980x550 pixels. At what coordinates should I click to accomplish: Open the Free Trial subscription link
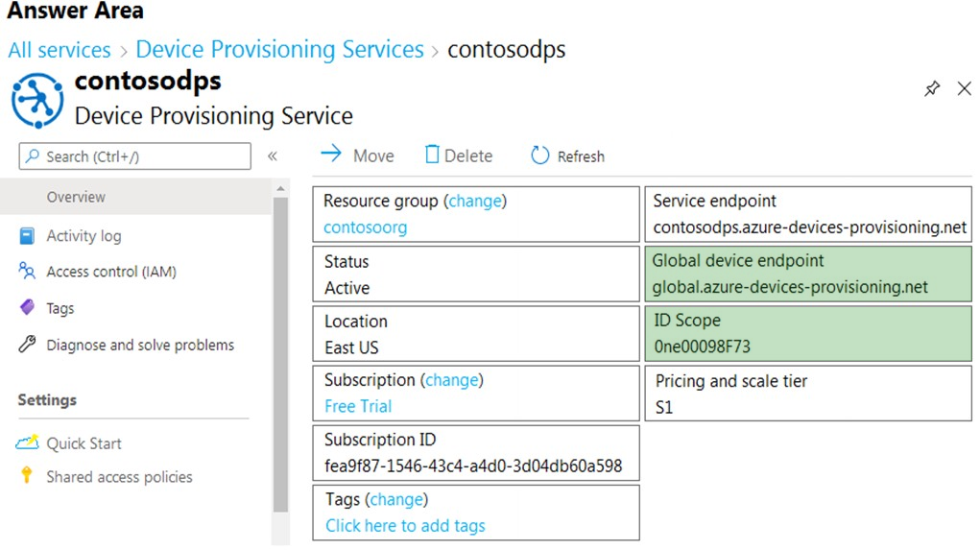[x=358, y=406]
